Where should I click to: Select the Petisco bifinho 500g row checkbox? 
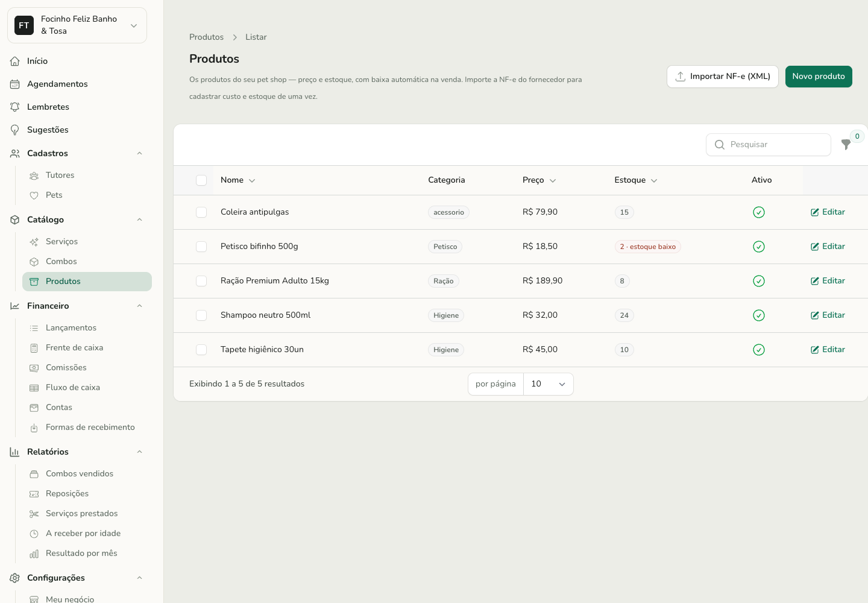[201, 247]
